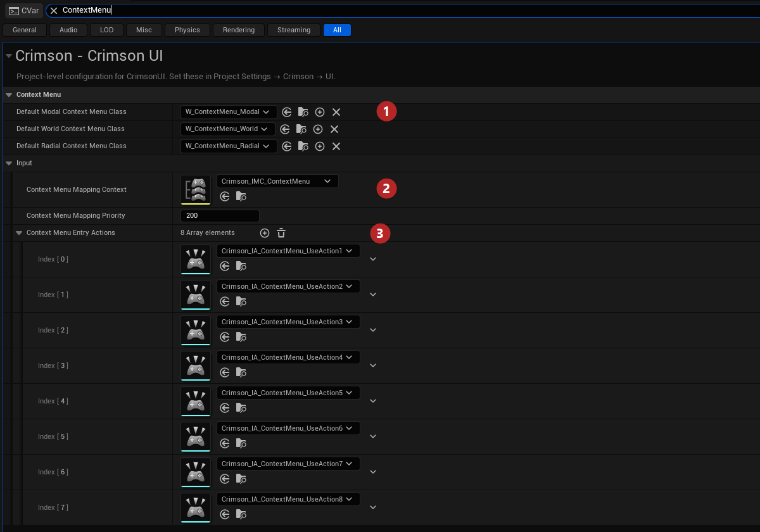
Task: Open W_ContextMenu_Radial class dropdown
Action: coord(229,146)
